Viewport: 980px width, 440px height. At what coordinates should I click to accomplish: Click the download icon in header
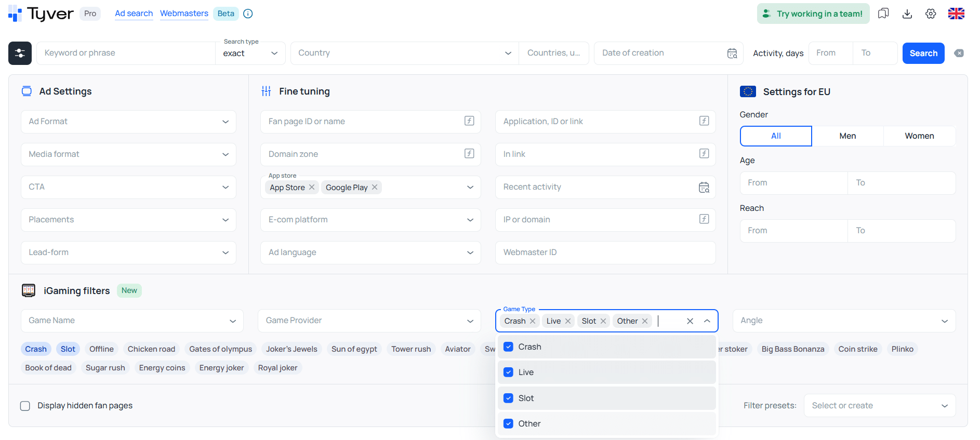(x=907, y=14)
